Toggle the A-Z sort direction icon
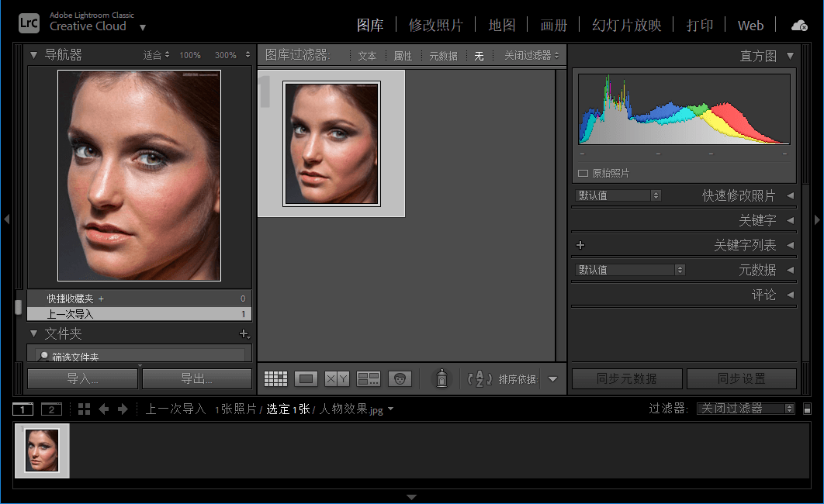824x504 pixels. (480, 378)
